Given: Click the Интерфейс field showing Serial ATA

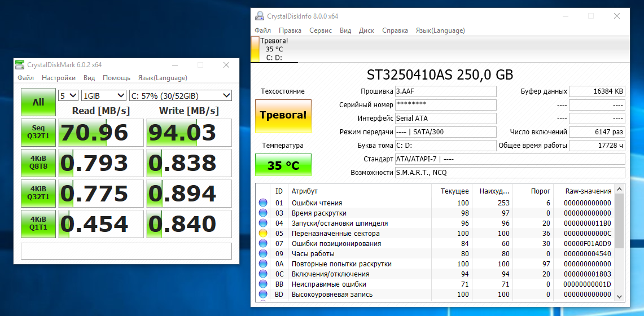Looking at the screenshot, I should (446, 118).
